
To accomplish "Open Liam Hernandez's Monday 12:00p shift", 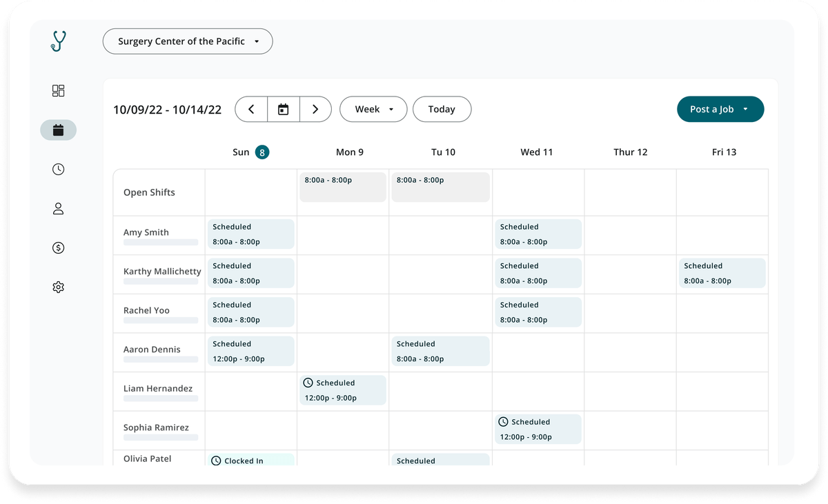I will 343,390.
